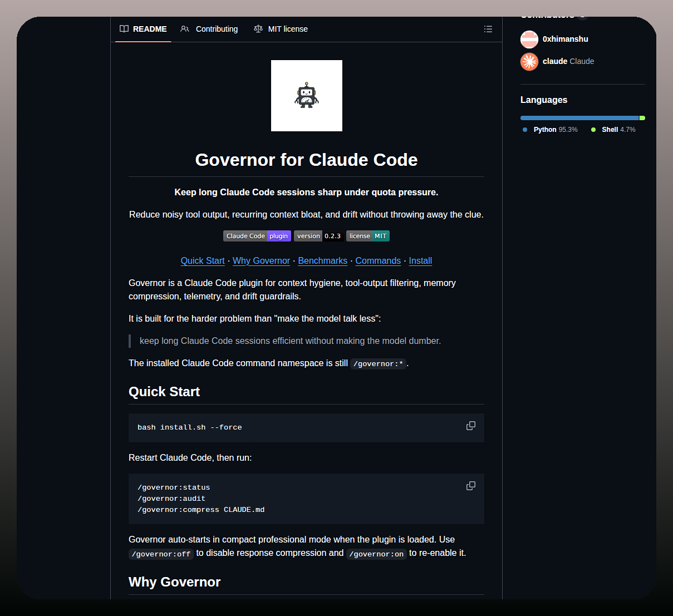673x616 pixels.
Task: Copy the /governor:status commands block
Action: point(471,486)
